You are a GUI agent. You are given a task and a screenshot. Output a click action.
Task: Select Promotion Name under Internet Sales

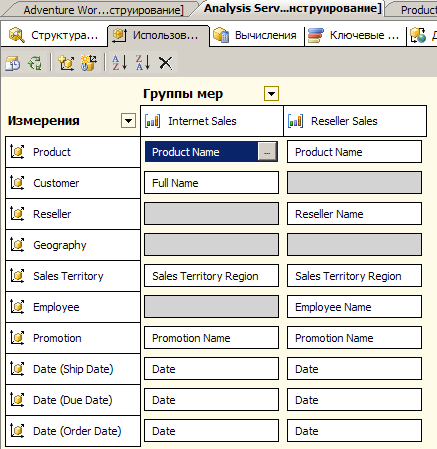(x=211, y=338)
